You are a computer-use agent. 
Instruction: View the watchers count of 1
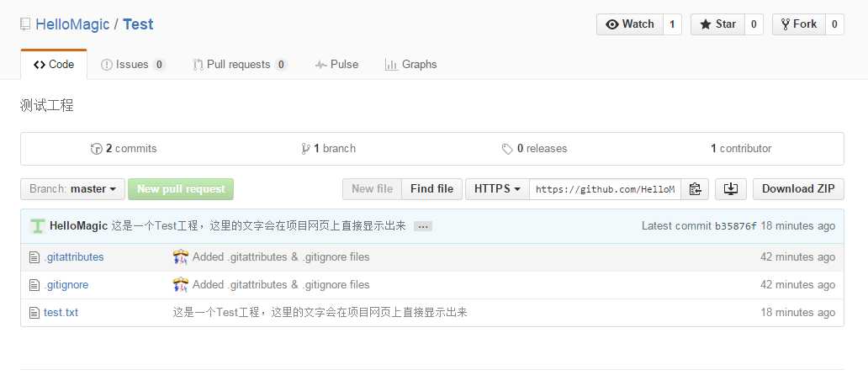coord(672,24)
